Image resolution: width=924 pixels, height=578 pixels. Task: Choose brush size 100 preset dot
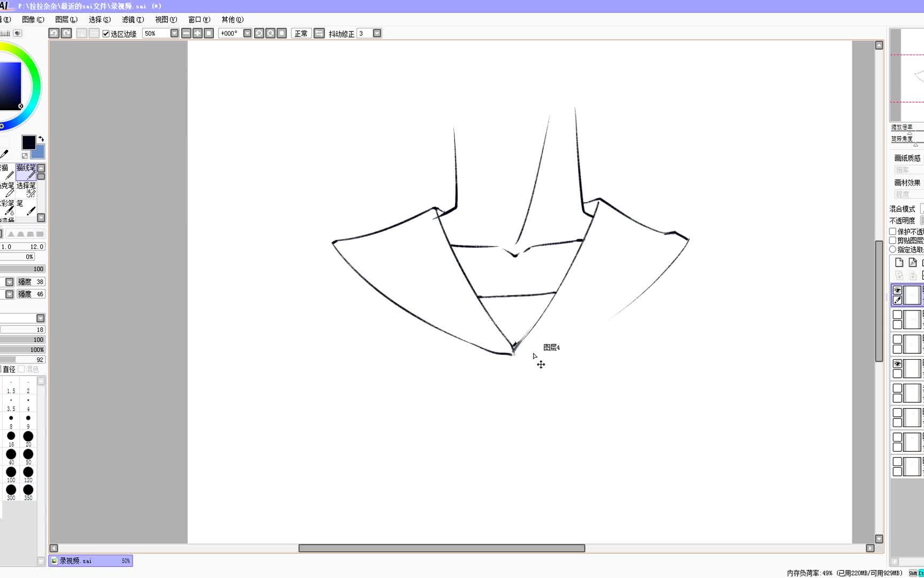point(11,472)
